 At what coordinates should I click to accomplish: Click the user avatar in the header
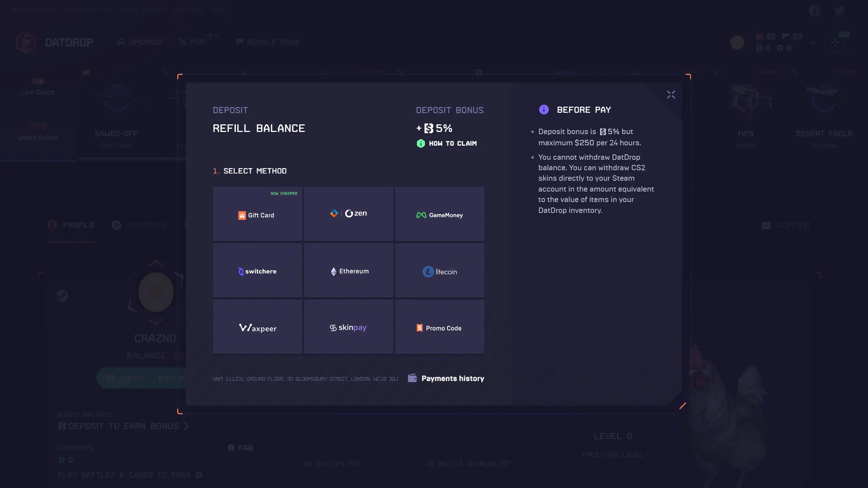click(737, 42)
